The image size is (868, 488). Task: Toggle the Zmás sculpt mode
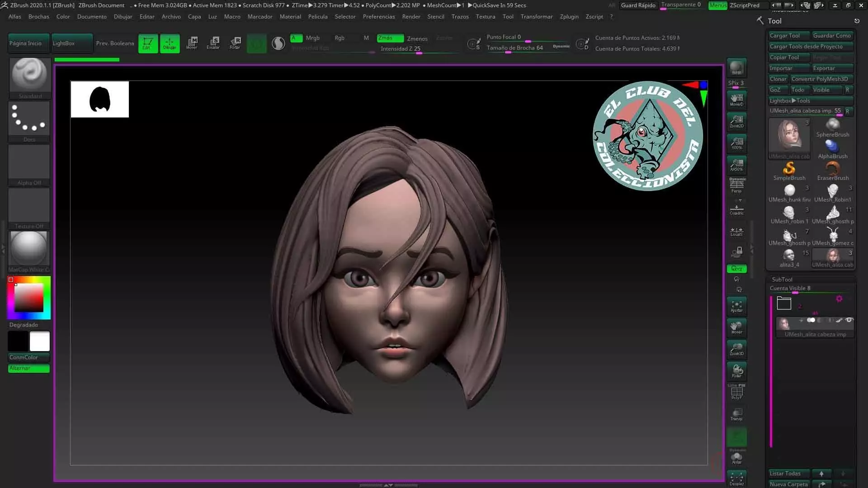pos(390,38)
